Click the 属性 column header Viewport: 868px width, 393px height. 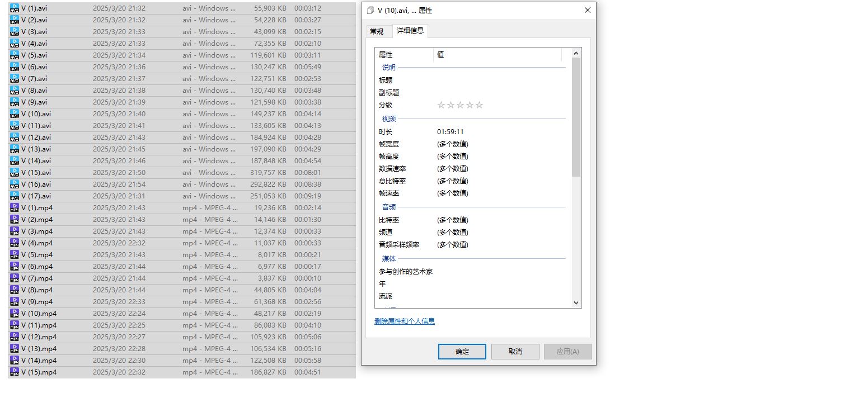(x=404, y=54)
